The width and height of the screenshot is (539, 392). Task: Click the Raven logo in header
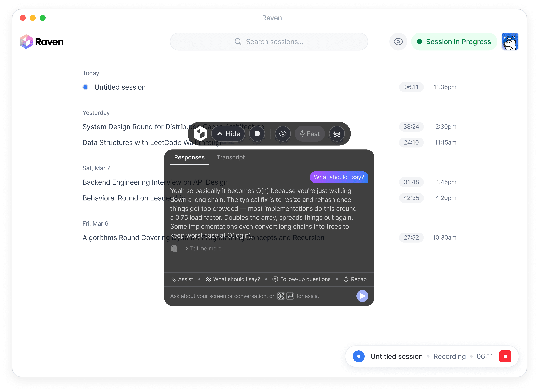[x=42, y=42]
